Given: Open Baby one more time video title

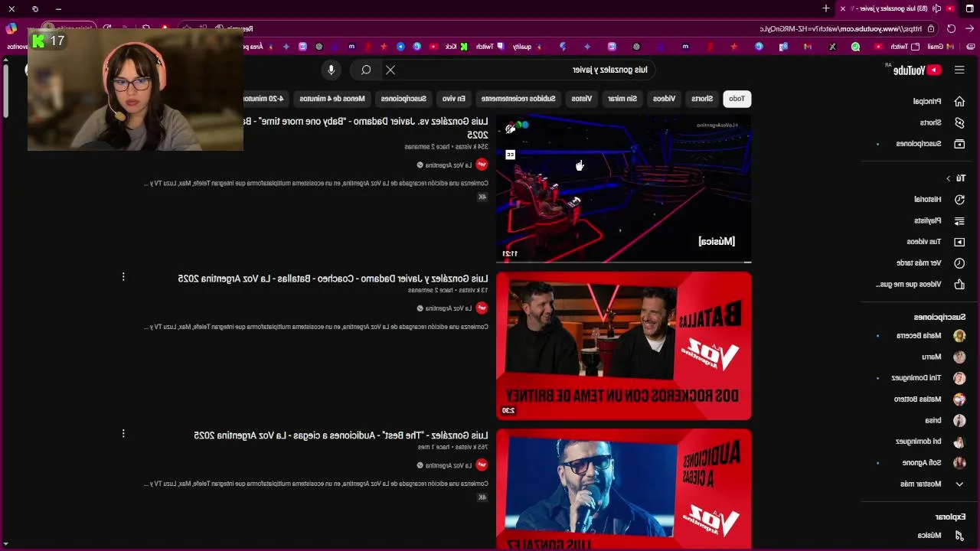Looking at the screenshot, I should [x=366, y=128].
